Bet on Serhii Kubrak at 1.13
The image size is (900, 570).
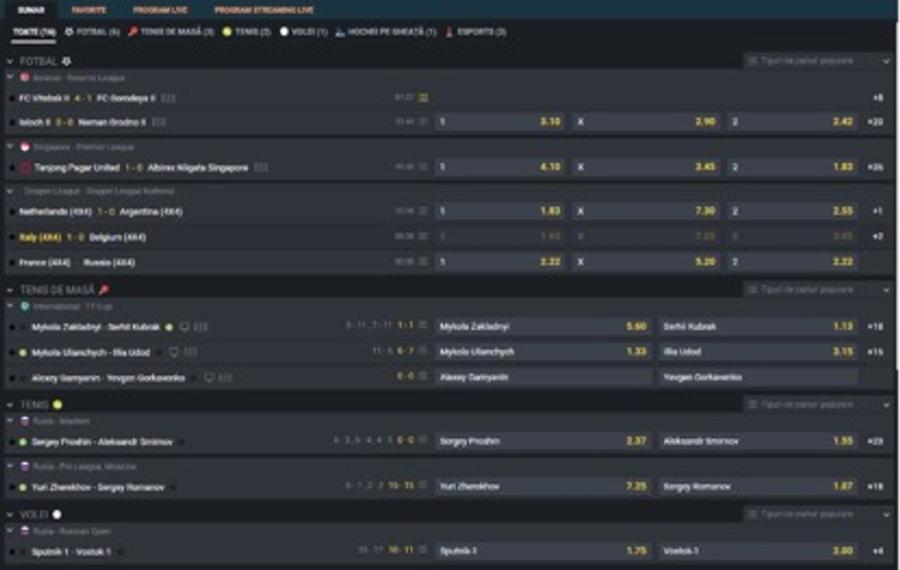pyautogui.click(x=758, y=327)
